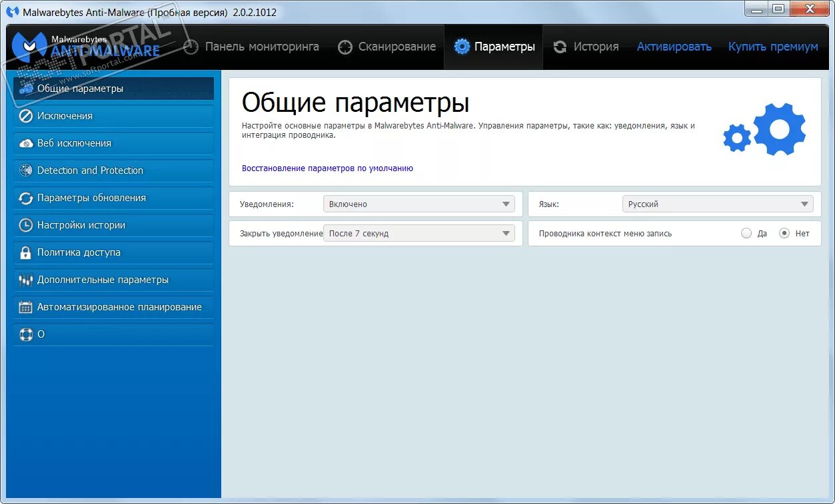Open Настройки истории section
The image size is (835, 504).
pos(114,225)
